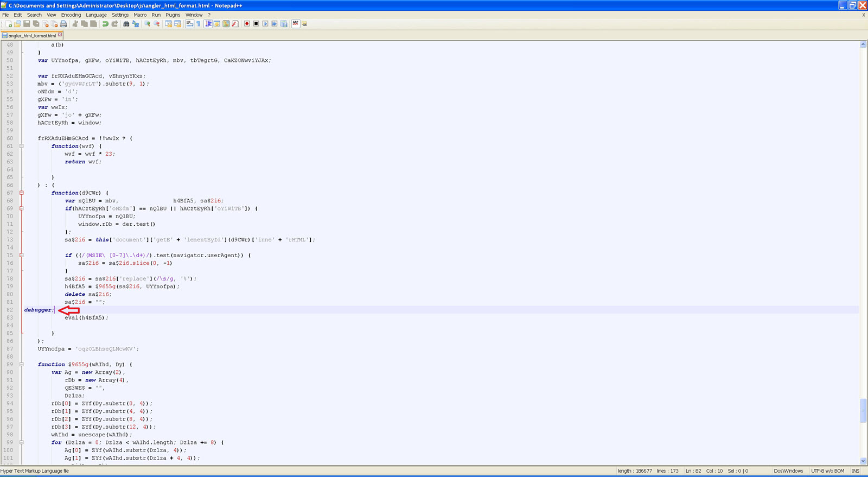Screen dimensions: 868x477
Task: Toggle synchronized vertical scrolling icon
Action: [x=168, y=24]
